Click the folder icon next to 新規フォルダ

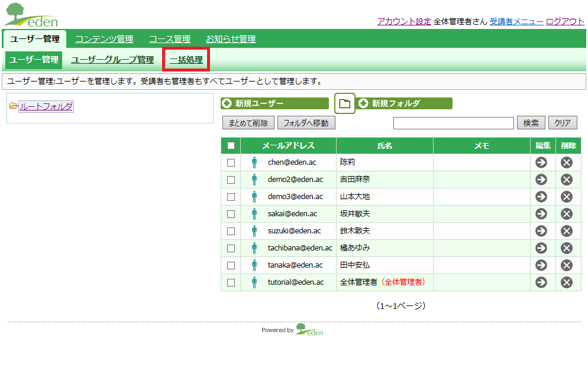coord(345,104)
